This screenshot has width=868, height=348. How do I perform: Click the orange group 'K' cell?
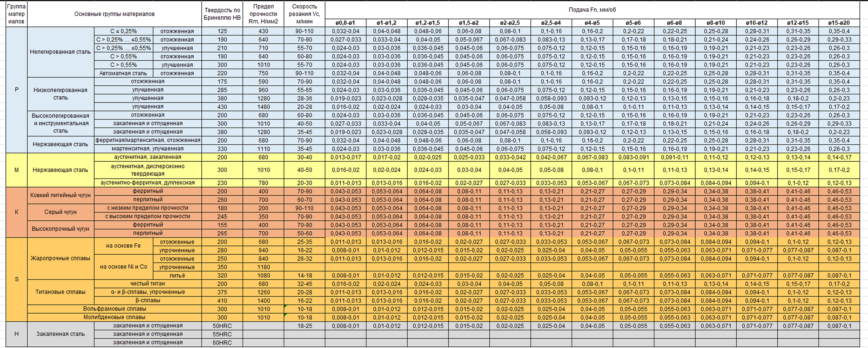16,212
